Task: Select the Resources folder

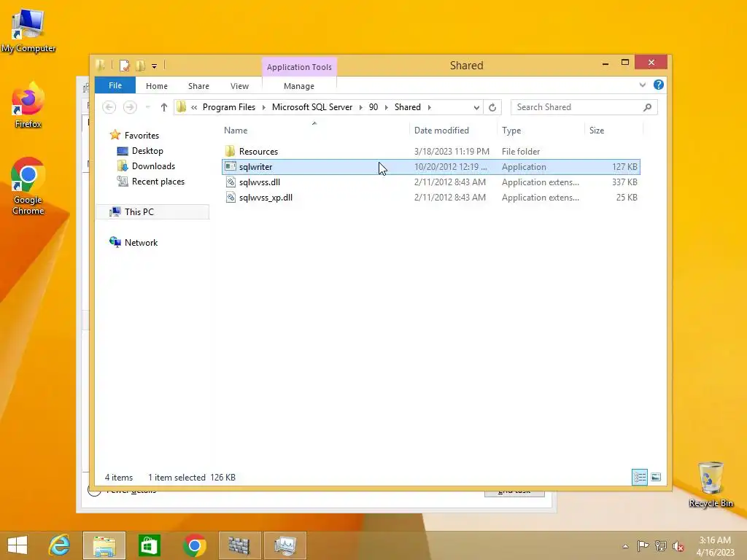Action: (258, 152)
